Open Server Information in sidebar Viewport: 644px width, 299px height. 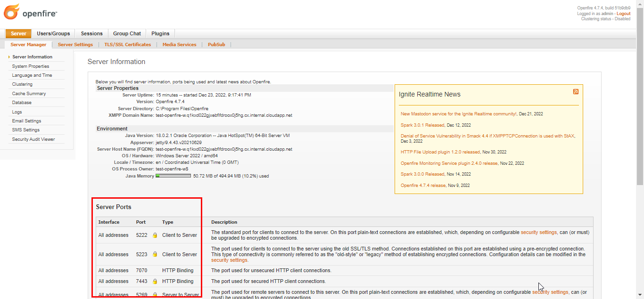click(x=32, y=57)
